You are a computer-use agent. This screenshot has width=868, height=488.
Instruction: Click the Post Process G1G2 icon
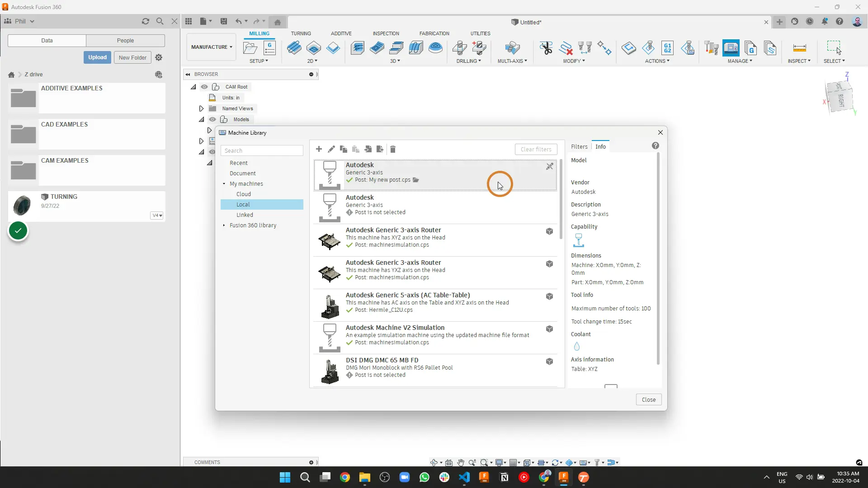(668, 48)
